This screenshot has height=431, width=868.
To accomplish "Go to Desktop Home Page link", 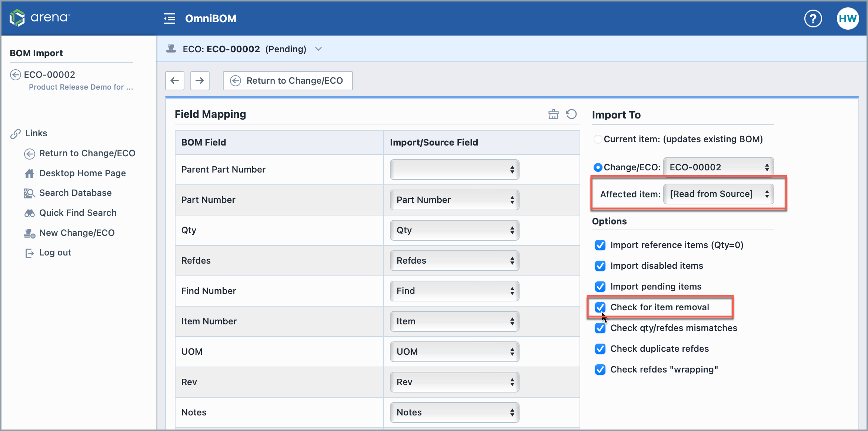I will 82,173.
